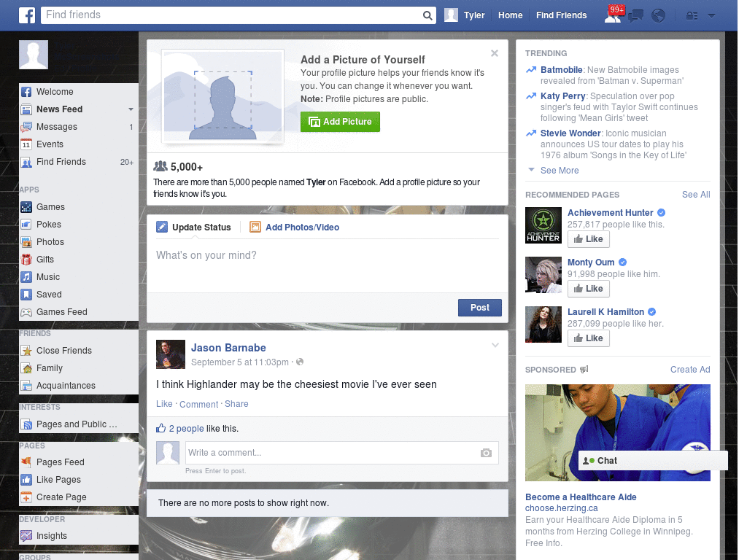
Task: Click the search magnifier icon
Action: click(x=427, y=15)
